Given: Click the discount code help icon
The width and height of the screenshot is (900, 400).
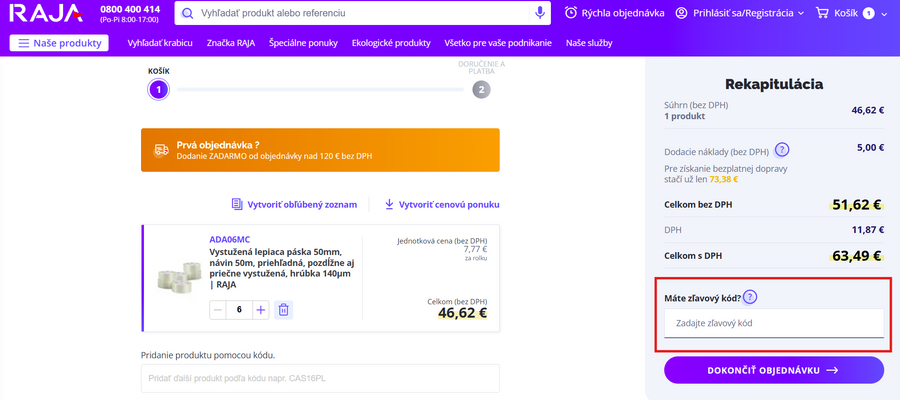Looking at the screenshot, I should coord(750,297).
